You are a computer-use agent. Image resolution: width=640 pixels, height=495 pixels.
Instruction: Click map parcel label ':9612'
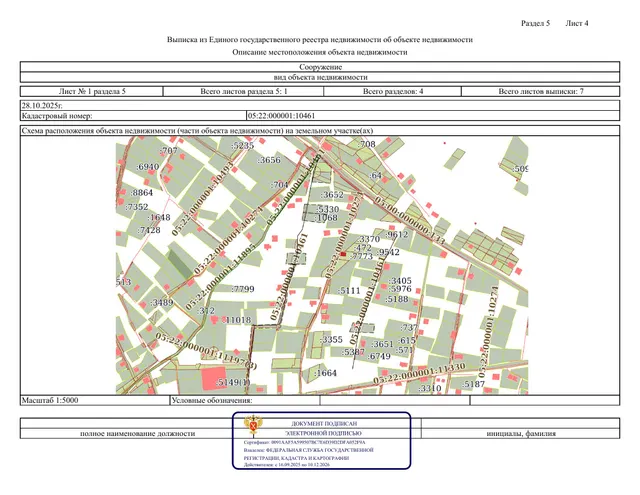click(396, 234)
